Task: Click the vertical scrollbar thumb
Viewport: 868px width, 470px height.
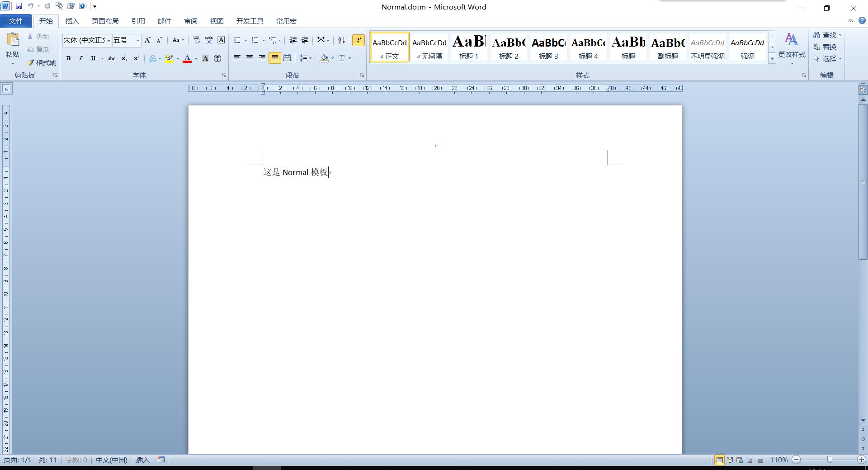Action: pos(863,181)
